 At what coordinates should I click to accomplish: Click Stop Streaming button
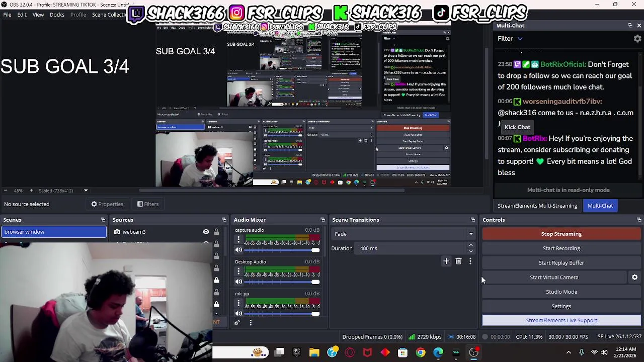point(561,234)
